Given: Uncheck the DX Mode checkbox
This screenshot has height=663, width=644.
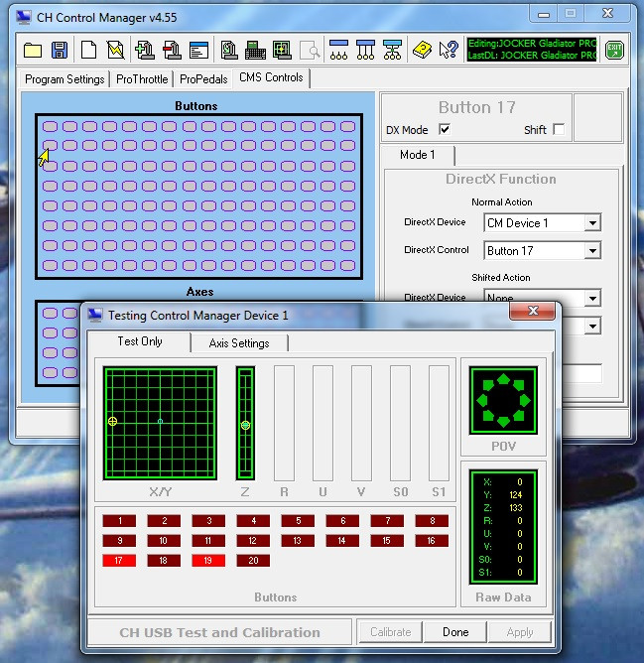Looking at the screenshot, I should [x=445, y=130].
